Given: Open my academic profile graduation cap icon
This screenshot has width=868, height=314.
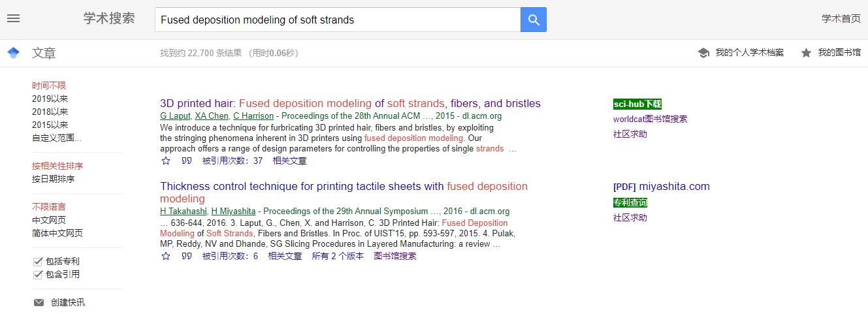Looking at the screenshot, I should click(703, 53).
